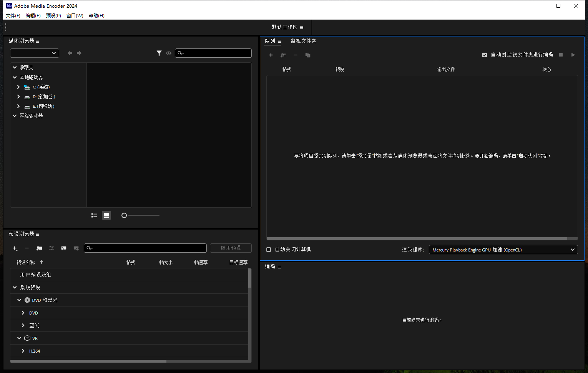Click the preset list vertical scrollbar

[x=250, y=278]
